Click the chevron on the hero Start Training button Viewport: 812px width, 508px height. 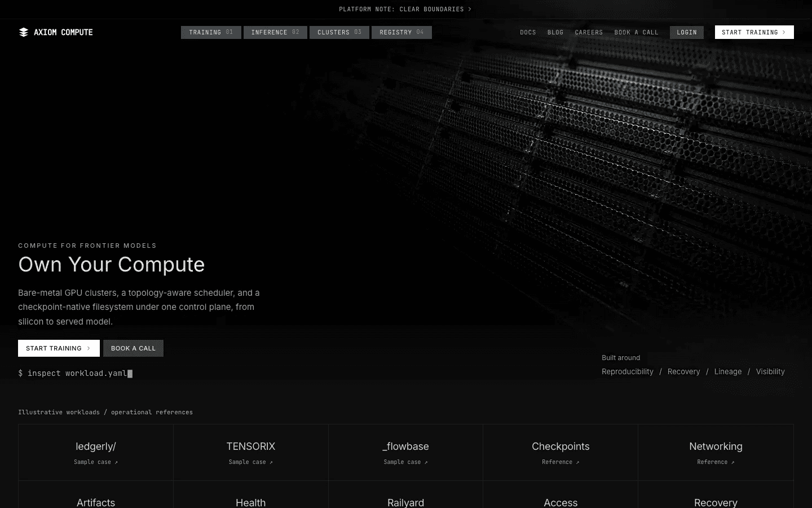pos(89,348)
